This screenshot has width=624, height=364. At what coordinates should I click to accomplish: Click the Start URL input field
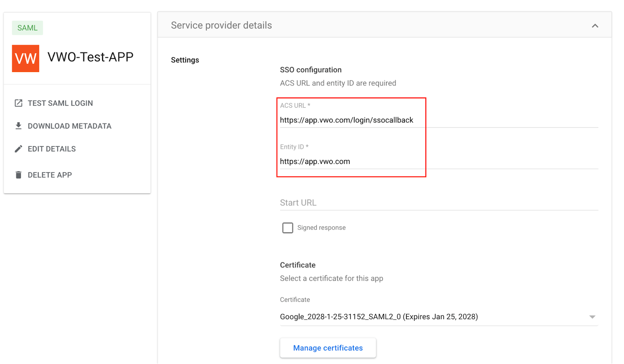coord(439,203)
